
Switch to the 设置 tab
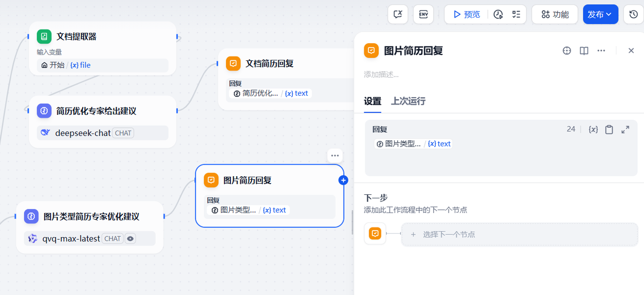[373, 101]
